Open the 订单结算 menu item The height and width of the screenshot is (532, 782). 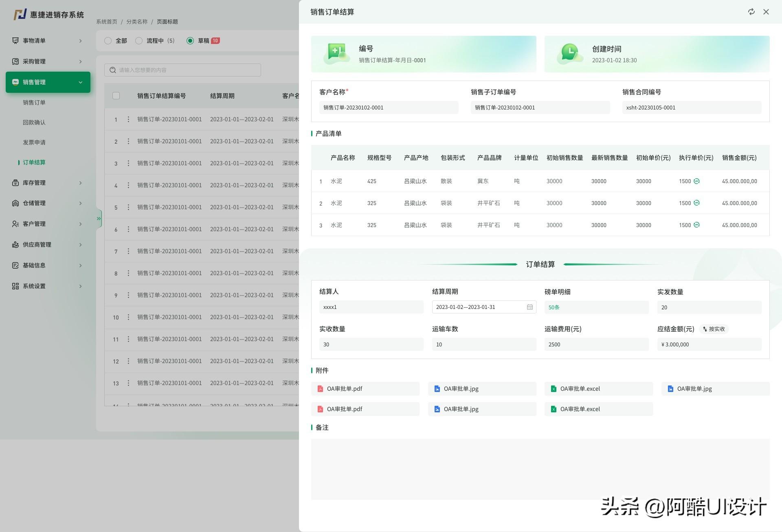point(34,162)
